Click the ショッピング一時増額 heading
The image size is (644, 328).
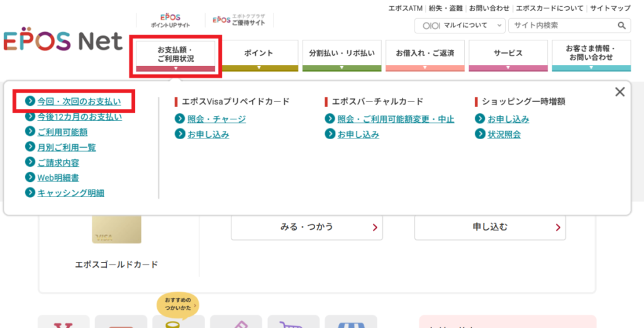point(524,101)
